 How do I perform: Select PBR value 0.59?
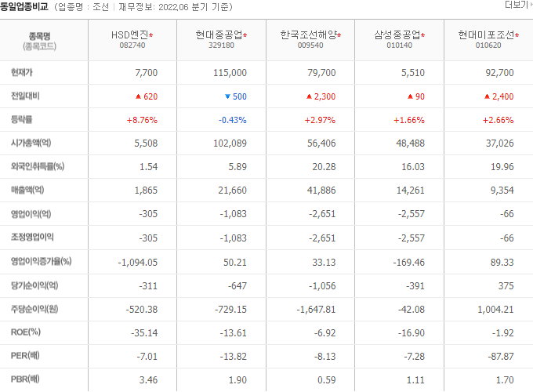[x=327, y=380]
